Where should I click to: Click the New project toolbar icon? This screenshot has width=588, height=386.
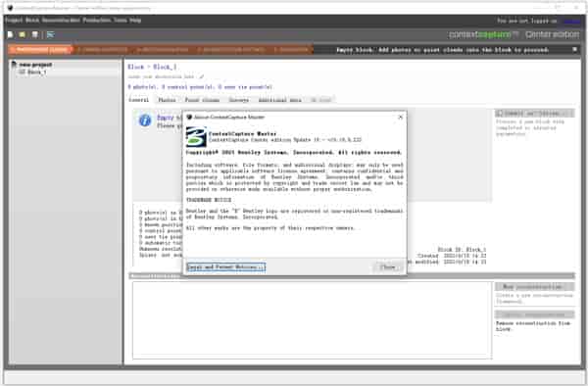(x=10, y=34)
